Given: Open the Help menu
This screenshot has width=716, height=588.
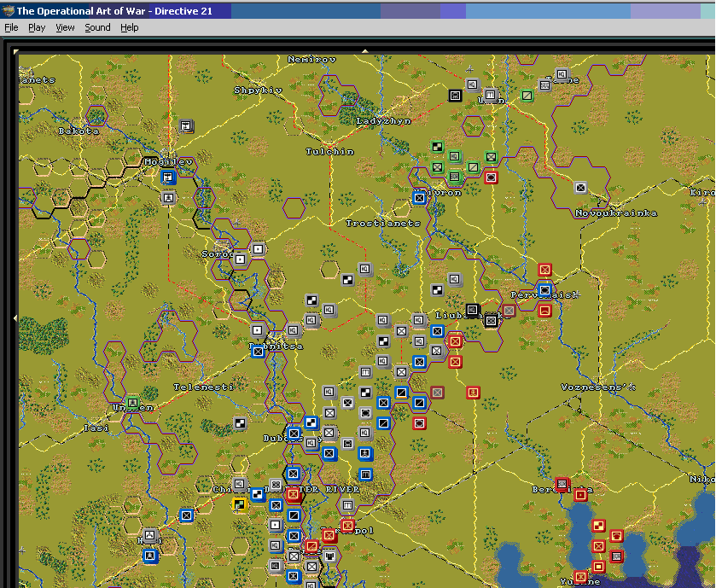Looking at the screenshot, I should [x=129, y=27].
